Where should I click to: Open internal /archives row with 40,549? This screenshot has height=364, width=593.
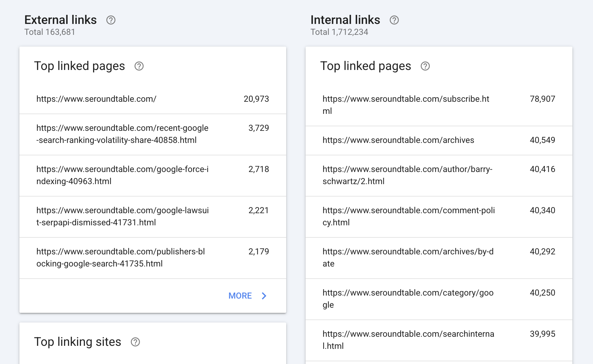[x=439, y=140]
